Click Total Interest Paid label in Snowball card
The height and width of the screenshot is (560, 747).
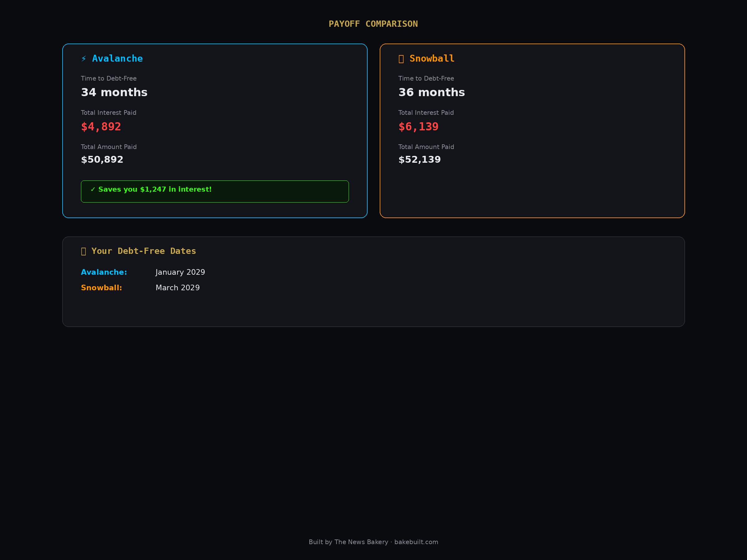click(x=426, y=113)
